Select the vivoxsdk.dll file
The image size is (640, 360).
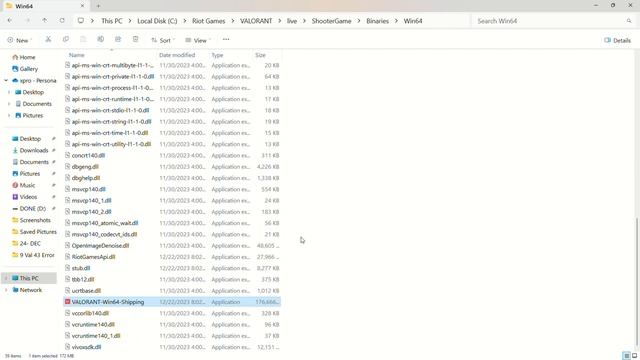coord(172,347)
